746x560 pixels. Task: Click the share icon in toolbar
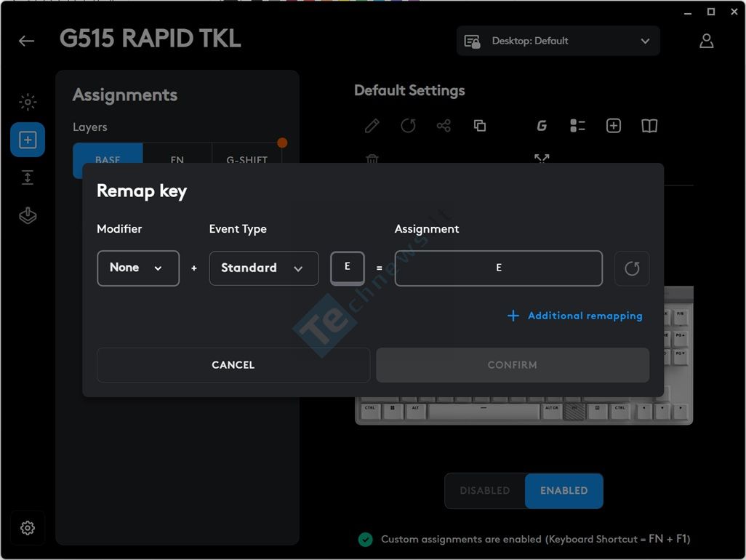[x=444, y=126]
